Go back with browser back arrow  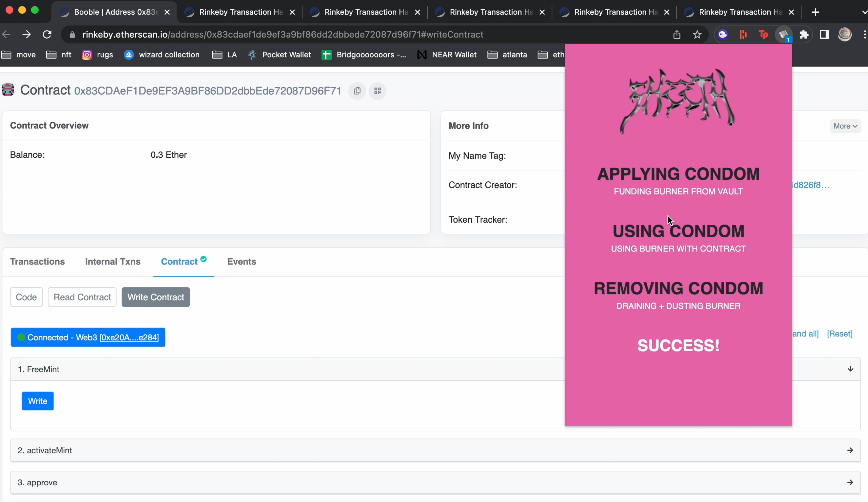tap(6, 34)
